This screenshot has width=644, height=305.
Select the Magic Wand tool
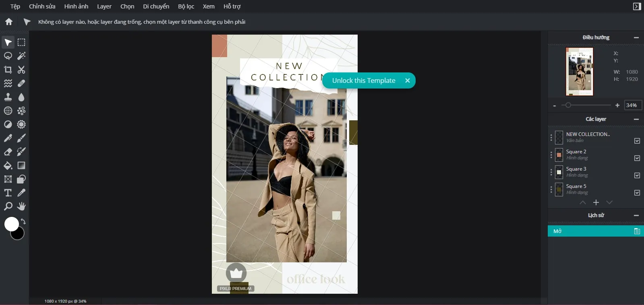coord(21,56)
